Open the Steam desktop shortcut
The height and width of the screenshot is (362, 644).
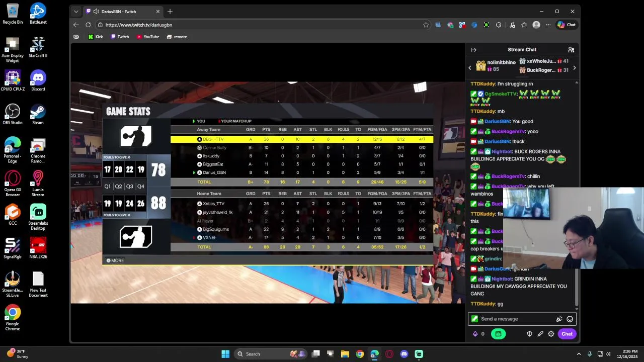click(x=38, y=114)
